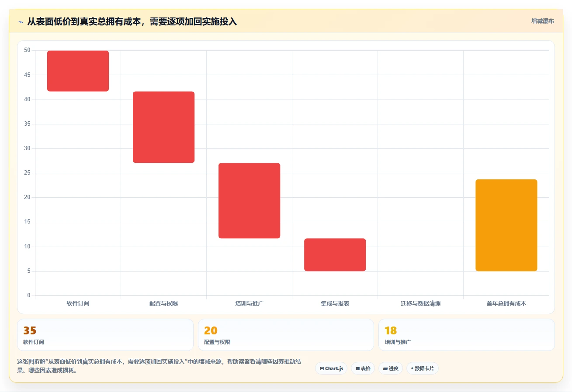Click the description paragraph starting 这张图拆解
Screen dimensions: 572x392
[x=159, y=366]
